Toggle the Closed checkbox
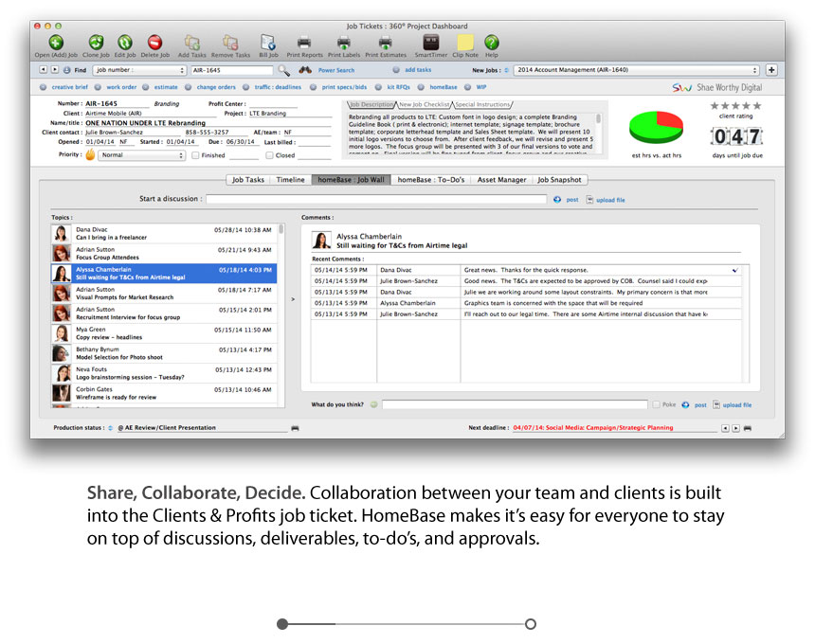Screen dimensions: 815x644 [x=267, y=155]
